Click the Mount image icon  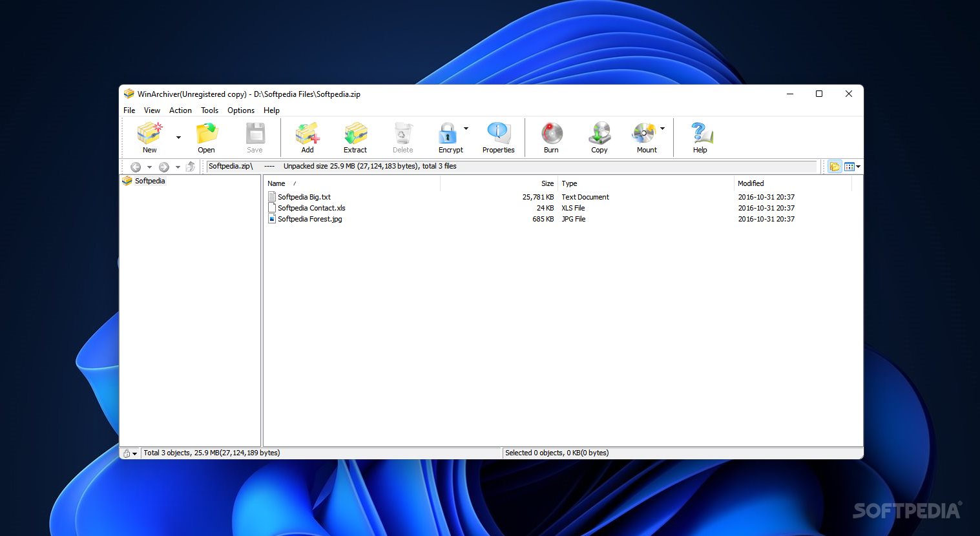point(644,134)
